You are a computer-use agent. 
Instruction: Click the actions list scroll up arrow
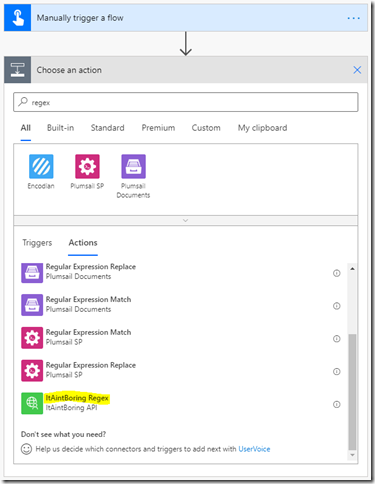[352, 268]
